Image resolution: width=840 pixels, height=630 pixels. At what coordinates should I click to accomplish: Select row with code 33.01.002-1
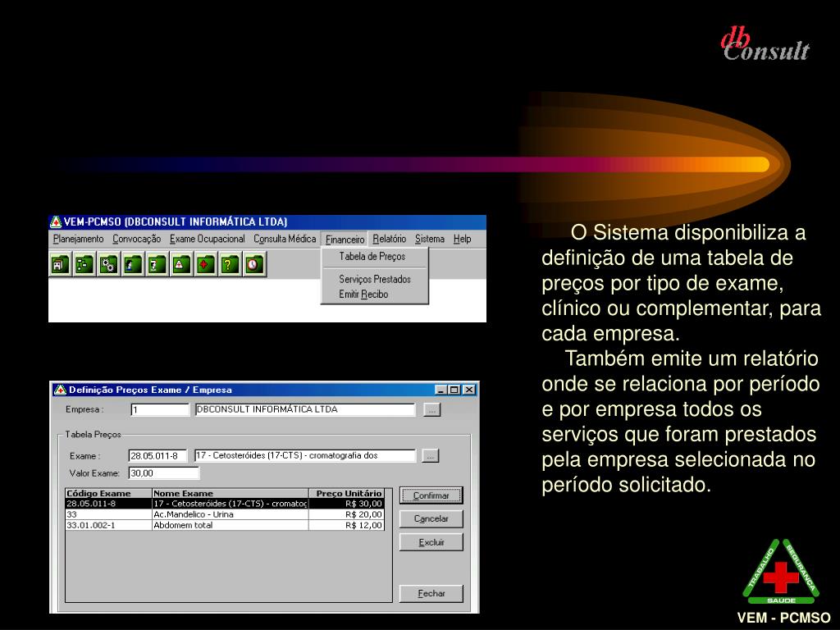pos(225,525)
